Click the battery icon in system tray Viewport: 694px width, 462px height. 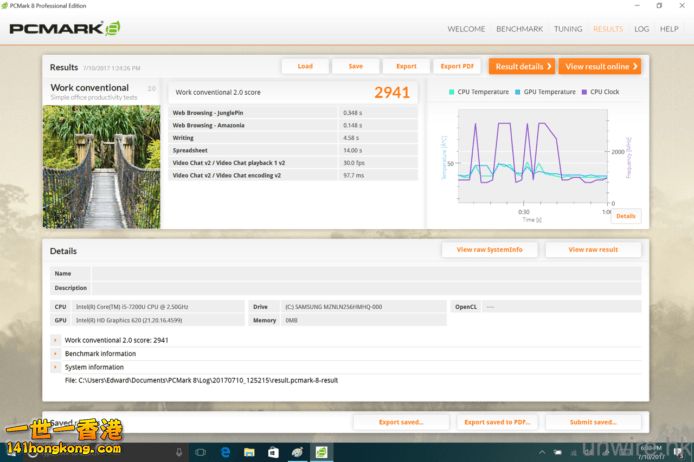[558, 452]
